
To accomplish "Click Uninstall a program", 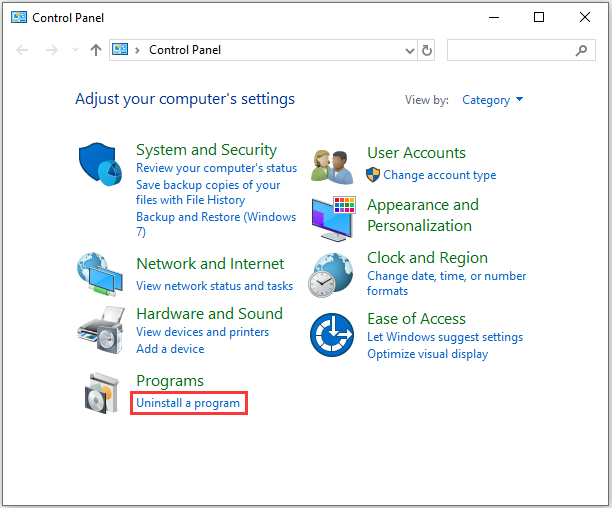I will coord(188,403).
